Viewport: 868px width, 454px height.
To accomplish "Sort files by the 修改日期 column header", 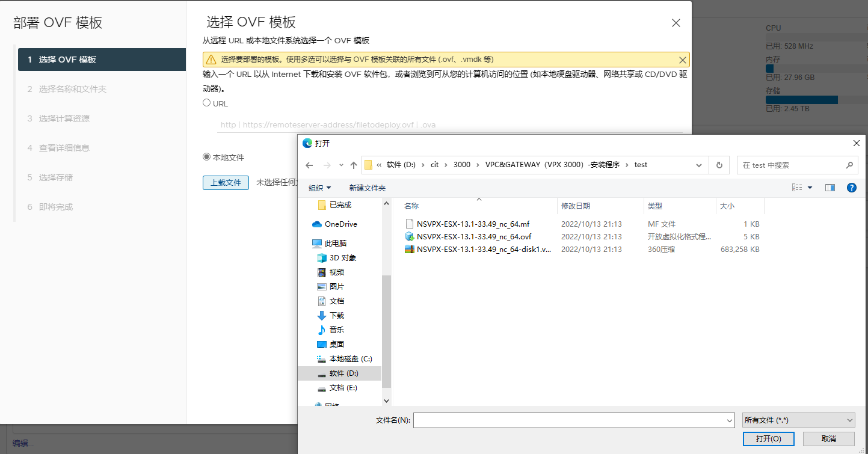I will tap(576, 206).
